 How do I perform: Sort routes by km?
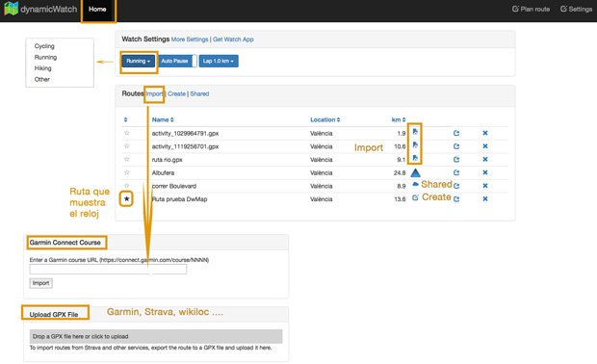399,119
